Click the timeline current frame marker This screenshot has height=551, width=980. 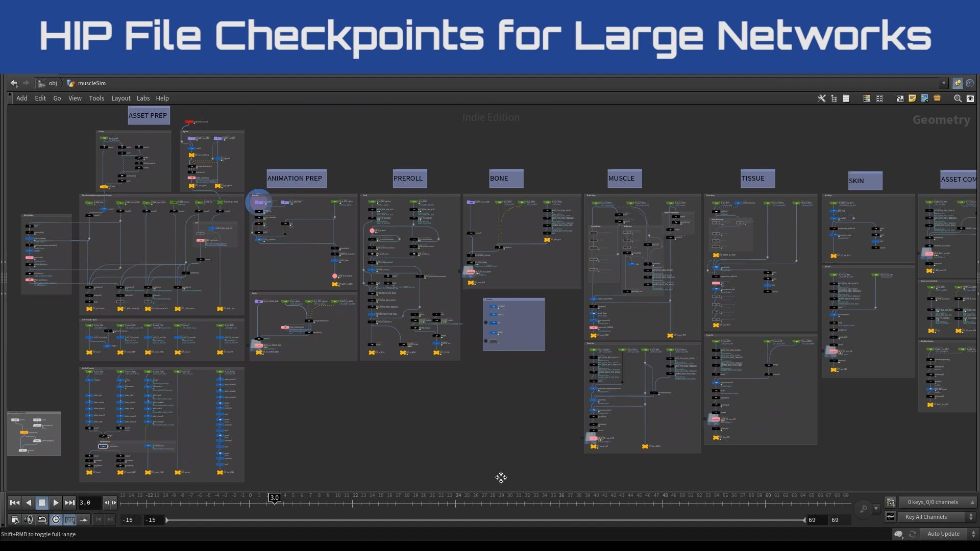point(274,496)
